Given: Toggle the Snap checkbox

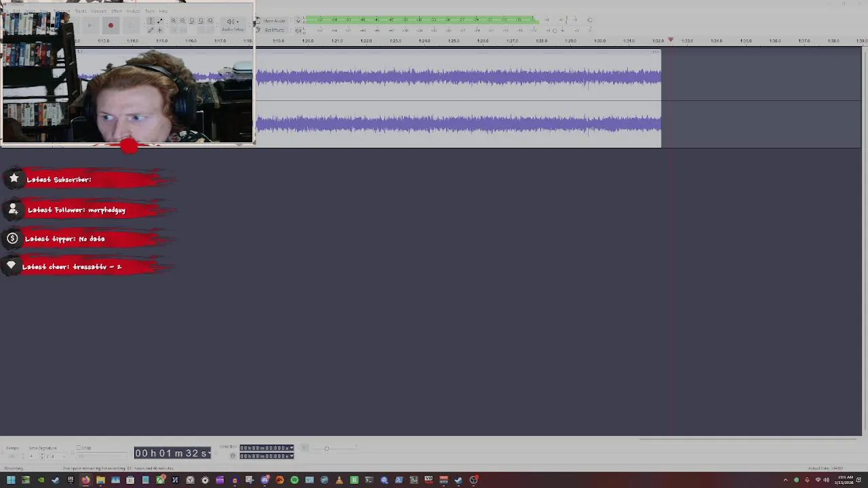Looking at the screenshot, I should [79, 448].
